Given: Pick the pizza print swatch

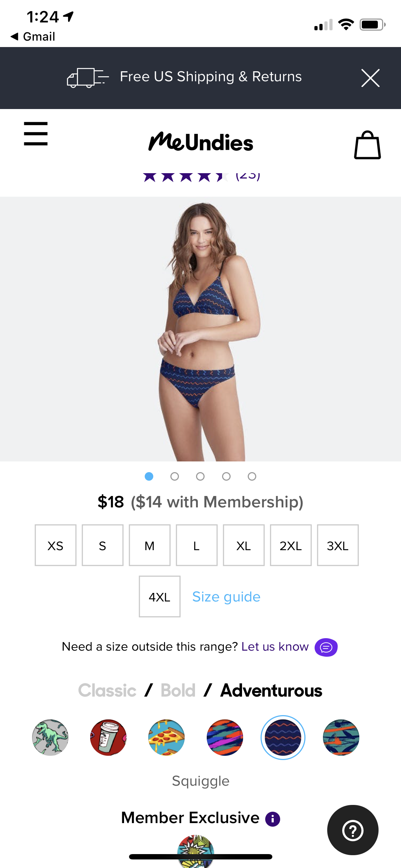Looking at the screenshot, I should [166, 738].
